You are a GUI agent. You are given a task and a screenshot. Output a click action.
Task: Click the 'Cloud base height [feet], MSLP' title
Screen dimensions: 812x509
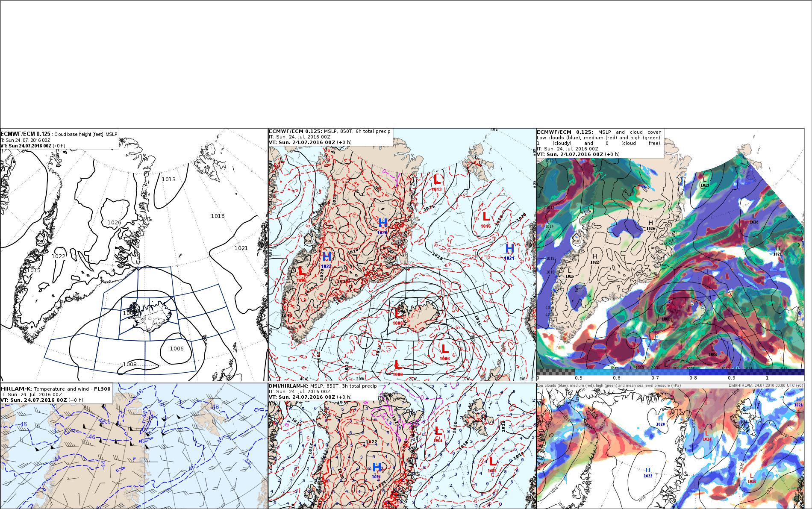[86, 134]
